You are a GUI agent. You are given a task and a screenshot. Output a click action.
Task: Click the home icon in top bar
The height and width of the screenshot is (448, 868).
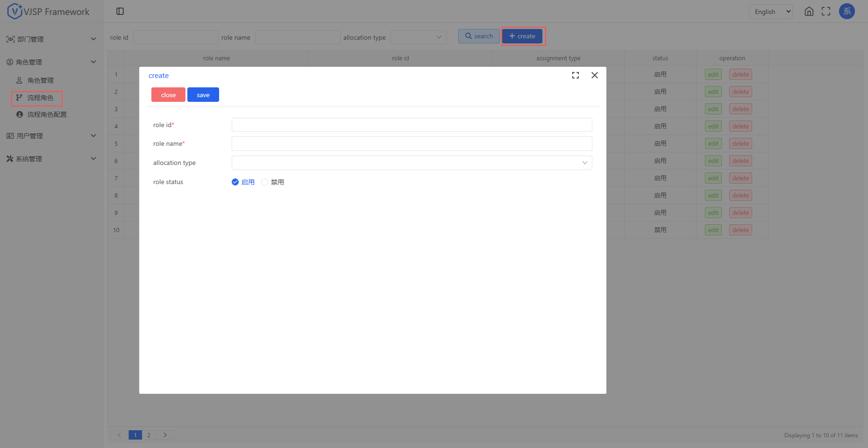point(809,12)
